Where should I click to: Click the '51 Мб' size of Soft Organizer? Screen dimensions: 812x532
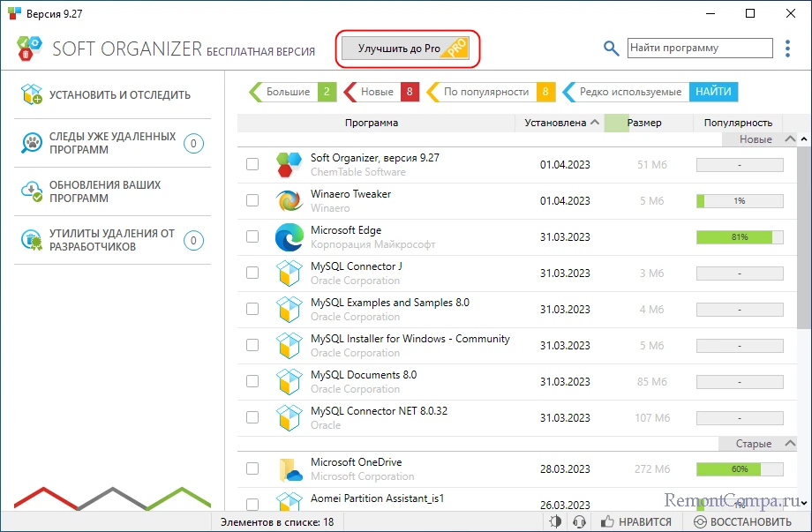click(x=652, y=165)
